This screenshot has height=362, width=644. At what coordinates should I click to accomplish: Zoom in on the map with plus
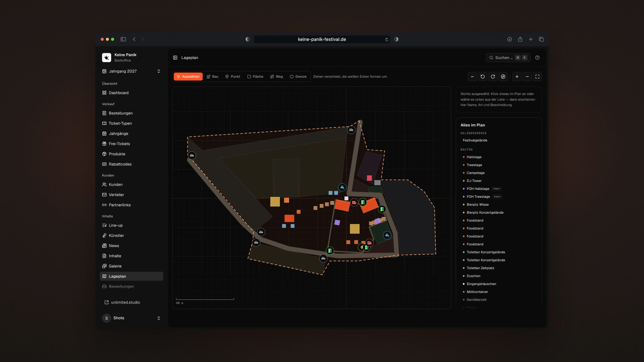[x=517, y=77]
